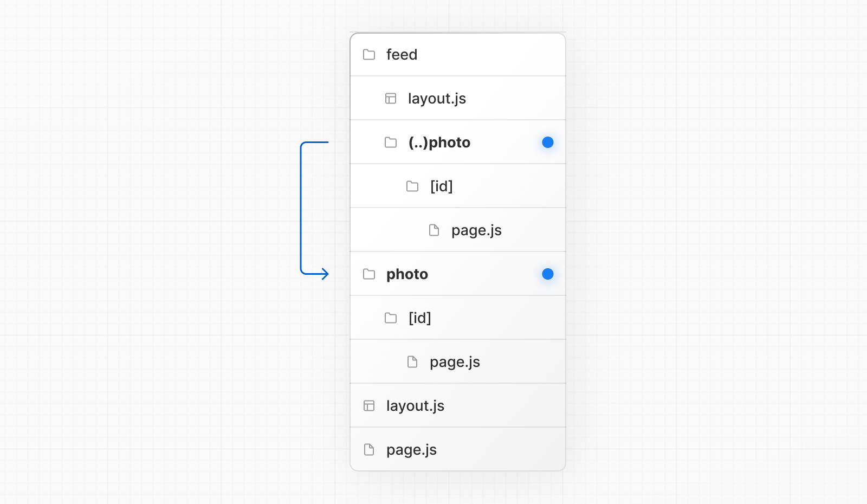Click the blue dot on the (..)photo row
Screen dimensions: 867x504
[548, 143]
